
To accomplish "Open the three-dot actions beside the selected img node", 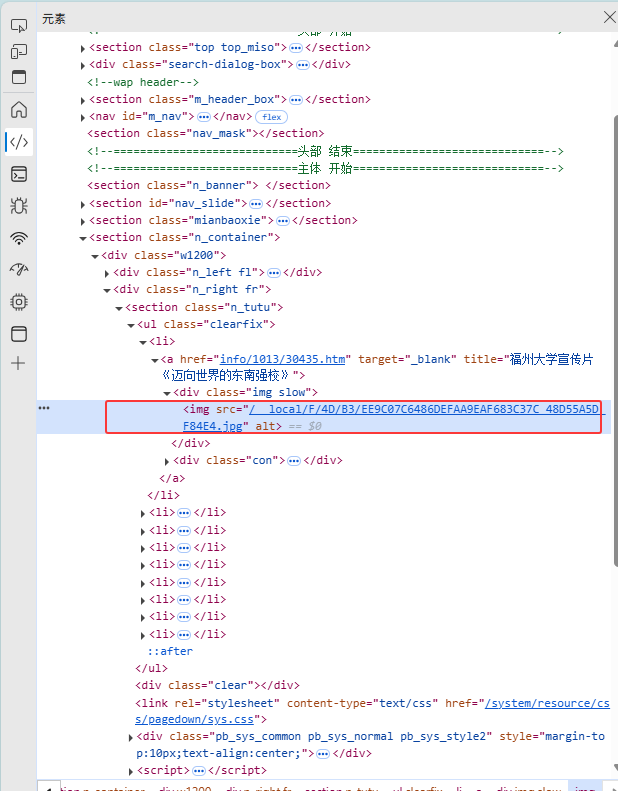I will coord(44,408).
